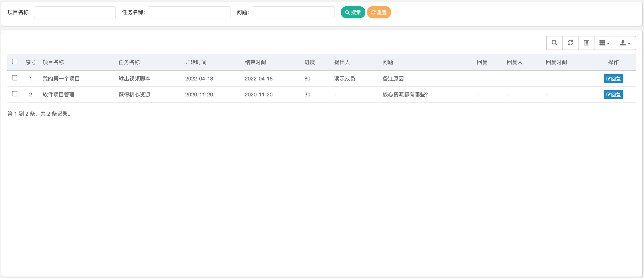Reply to the 核心资源都有哪些? question row

click(x=613, y=95)
